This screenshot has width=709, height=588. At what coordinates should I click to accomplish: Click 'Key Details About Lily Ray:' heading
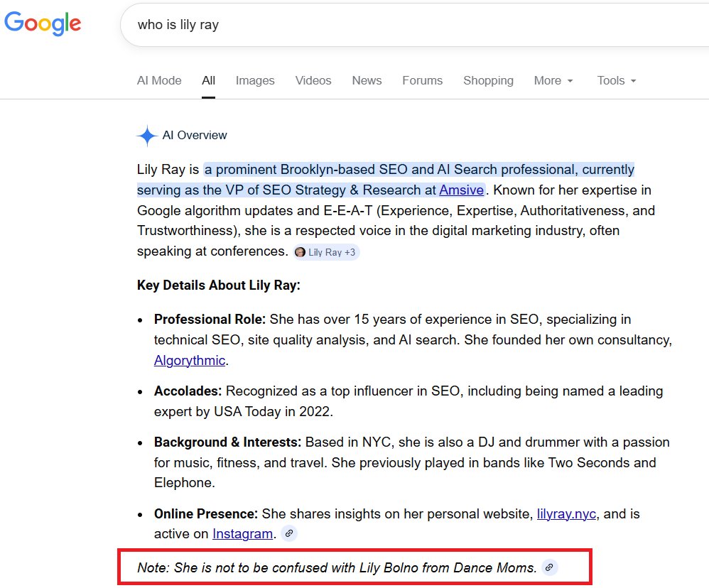click(x=218, y=285)
